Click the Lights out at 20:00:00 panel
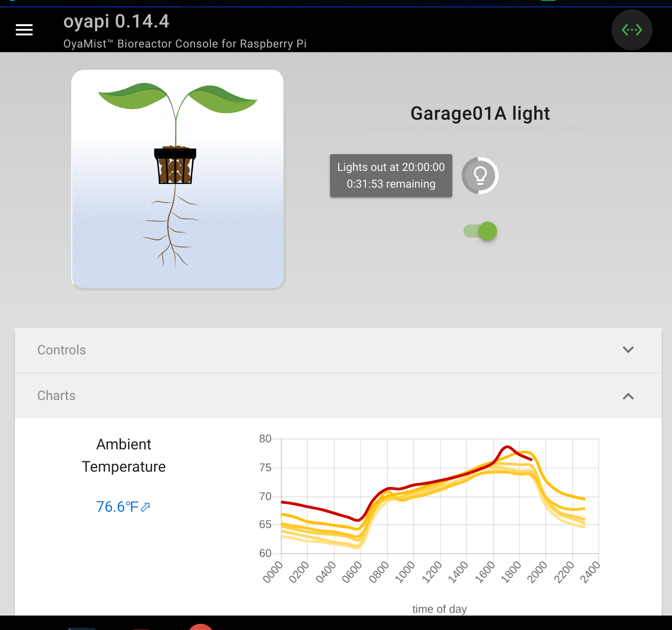The width and height of the screenshot is (672, 630). click(391, 176)
